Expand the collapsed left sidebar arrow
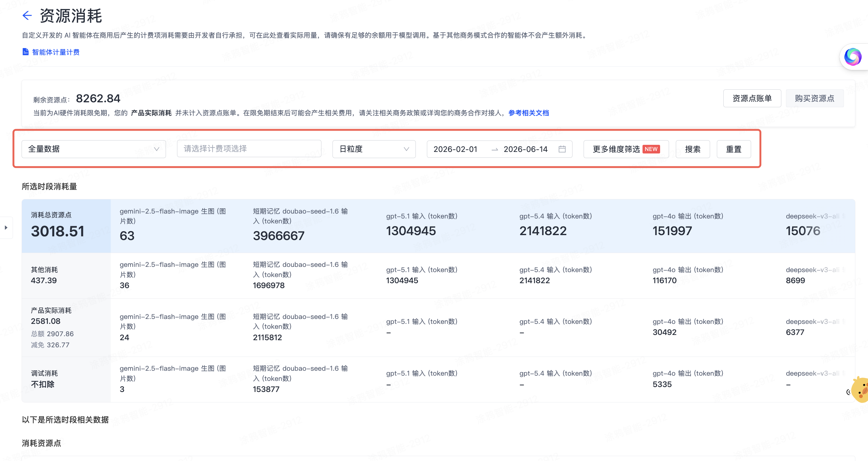 coord(6,228)
